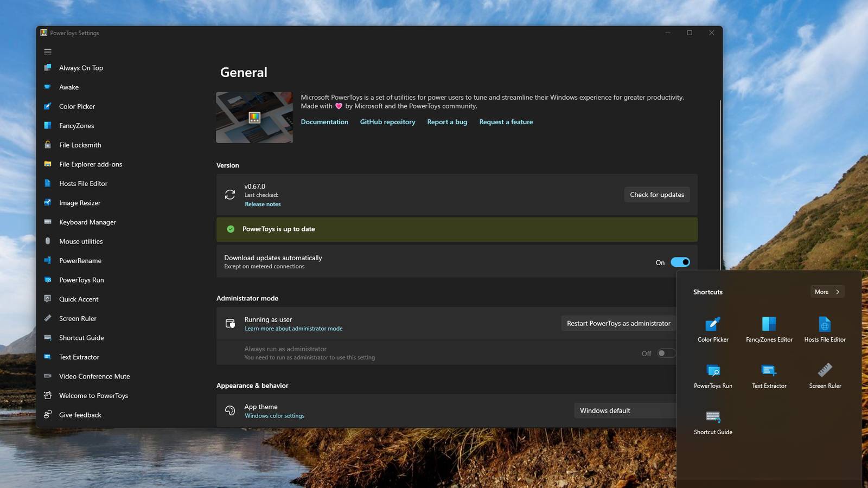Click the Awake sidebar icon
This screenshot has width=868, height=488.
(x=48, y=87)
